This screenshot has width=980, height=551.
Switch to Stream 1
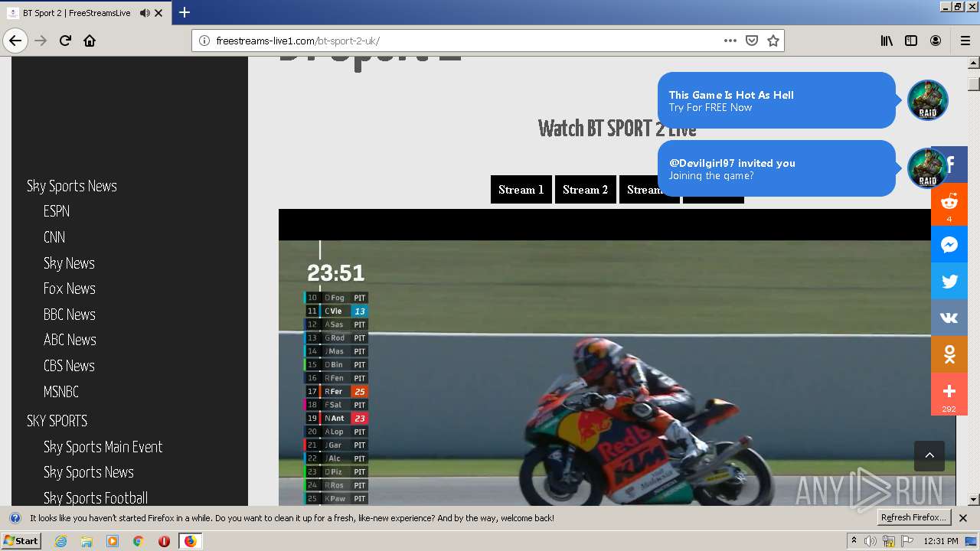click(521, 190)
